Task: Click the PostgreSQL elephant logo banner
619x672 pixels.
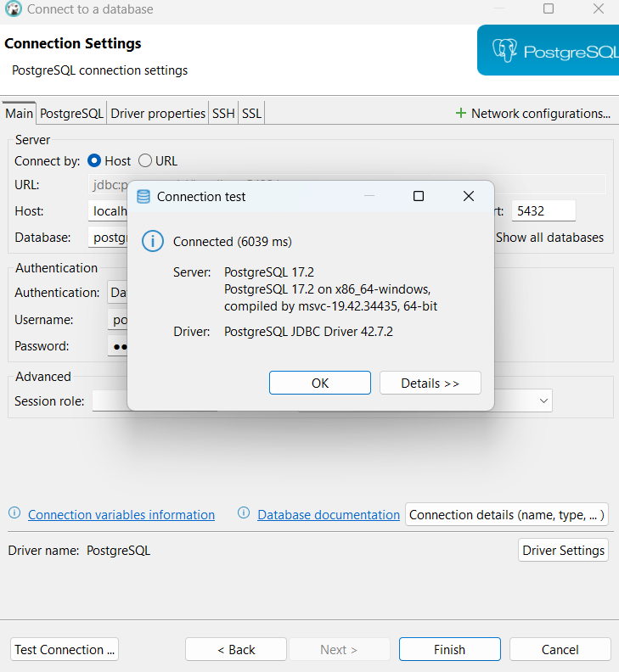Action: [548, 50]
